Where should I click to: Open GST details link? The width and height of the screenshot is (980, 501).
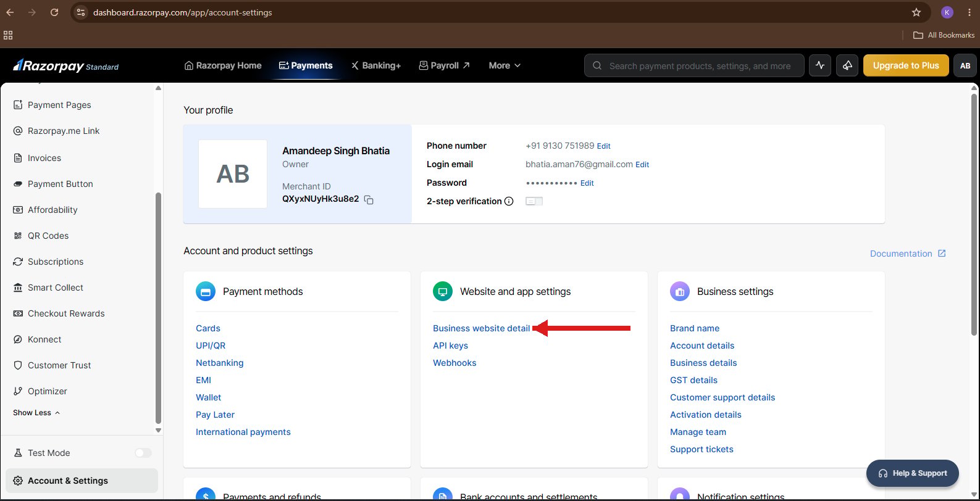(x=693, y=380)
